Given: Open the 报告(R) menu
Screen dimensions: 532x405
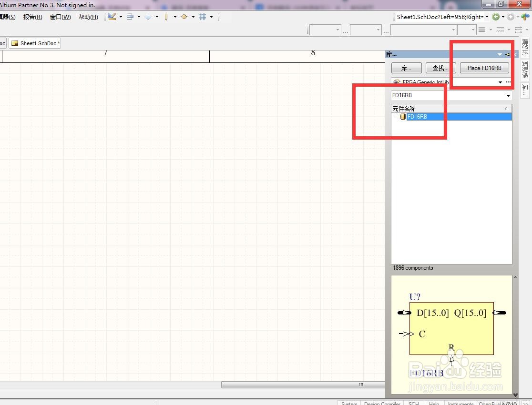Looking at the screenshot, I should [x=32, y=17].
